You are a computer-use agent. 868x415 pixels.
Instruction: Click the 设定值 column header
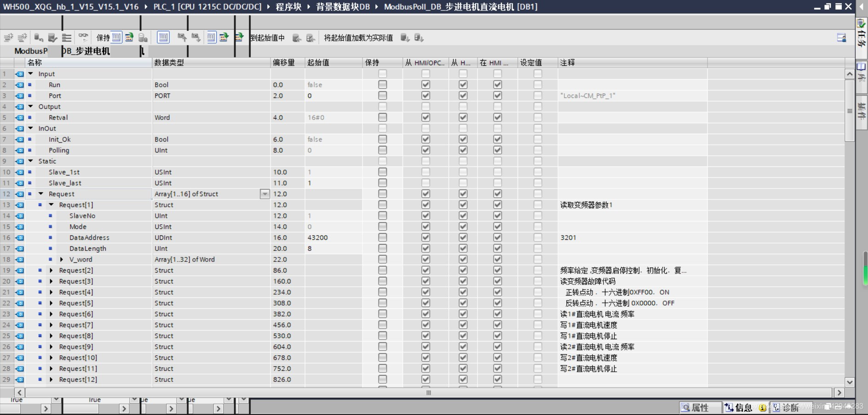click(538, 63)
